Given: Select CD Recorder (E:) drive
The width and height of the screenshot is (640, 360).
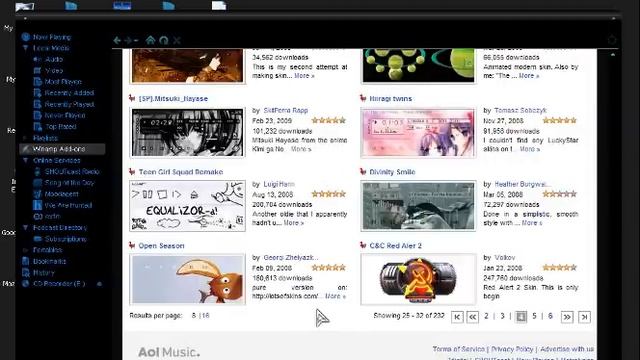Looking at the screenshot, I should click(59, 284).
